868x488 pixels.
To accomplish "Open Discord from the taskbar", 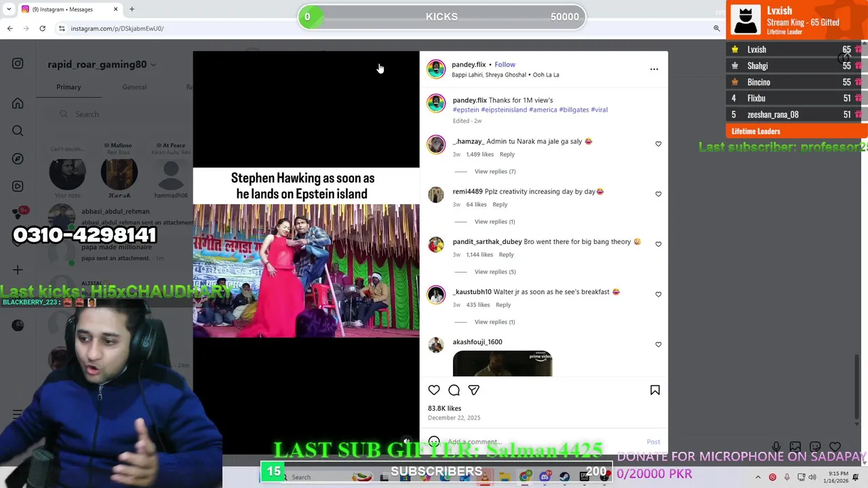I will click(x=545, y=477).
